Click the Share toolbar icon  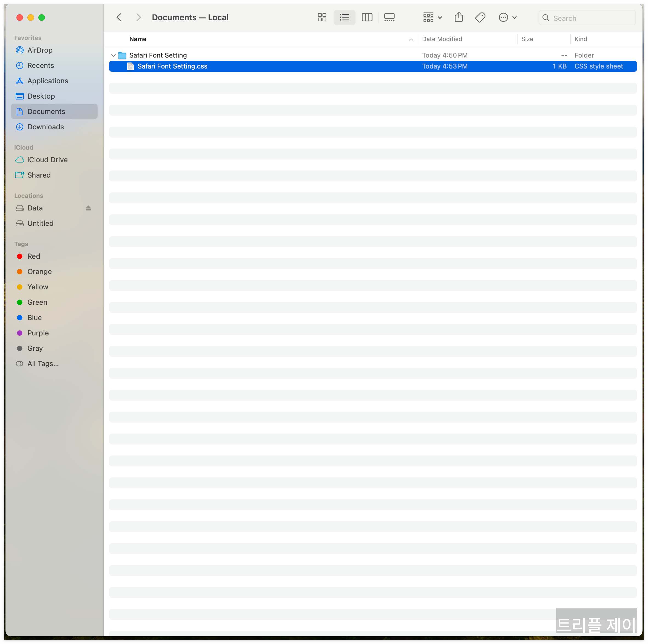pos(458,18)
